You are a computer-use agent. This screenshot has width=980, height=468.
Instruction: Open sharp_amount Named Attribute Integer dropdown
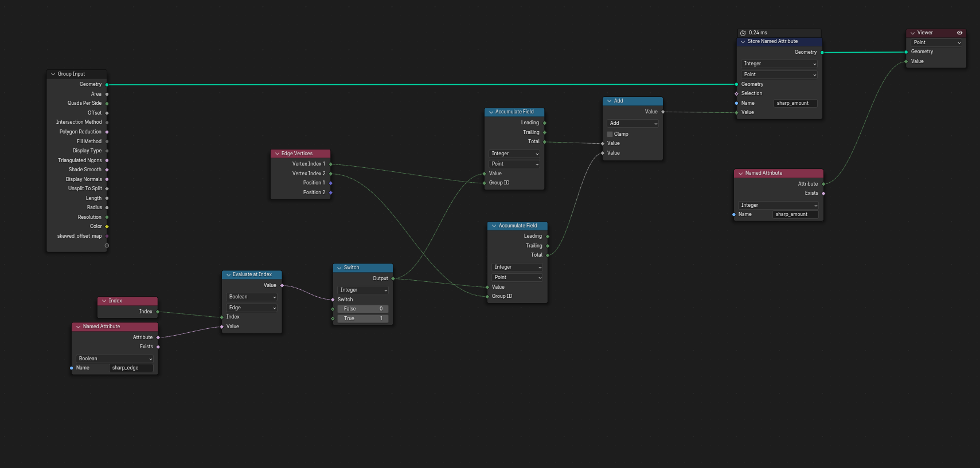point(779,205)
